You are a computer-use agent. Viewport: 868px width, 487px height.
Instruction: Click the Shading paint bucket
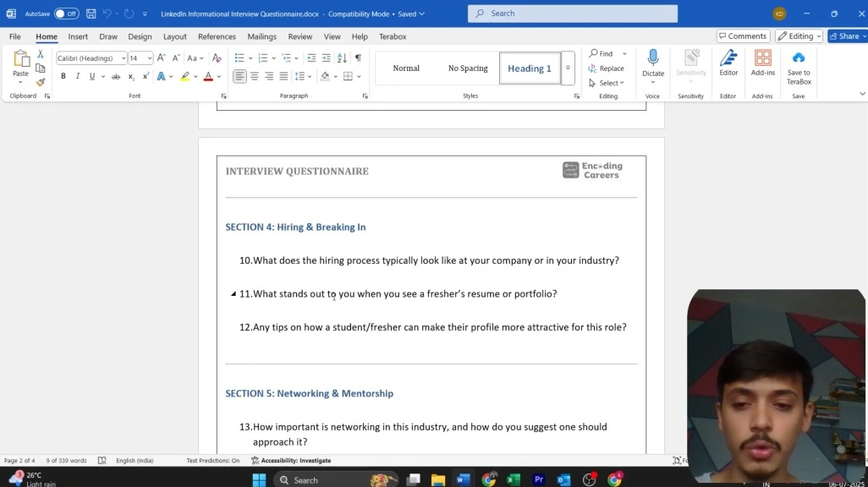click(x=325, y=76)
